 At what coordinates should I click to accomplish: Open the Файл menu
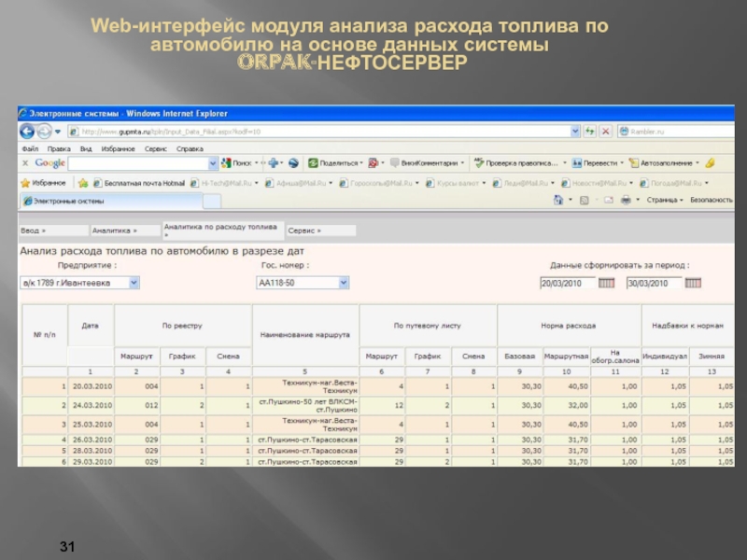(x=30, y=148)
